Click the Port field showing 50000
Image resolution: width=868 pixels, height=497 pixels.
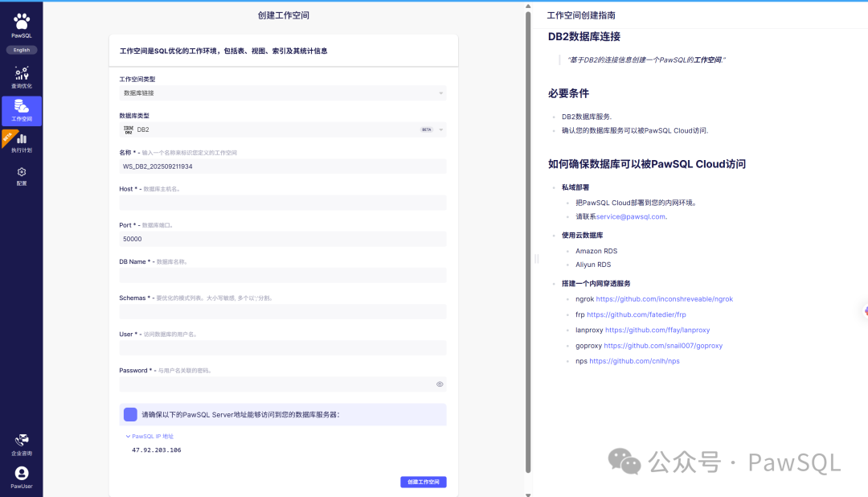coord(282,239)
